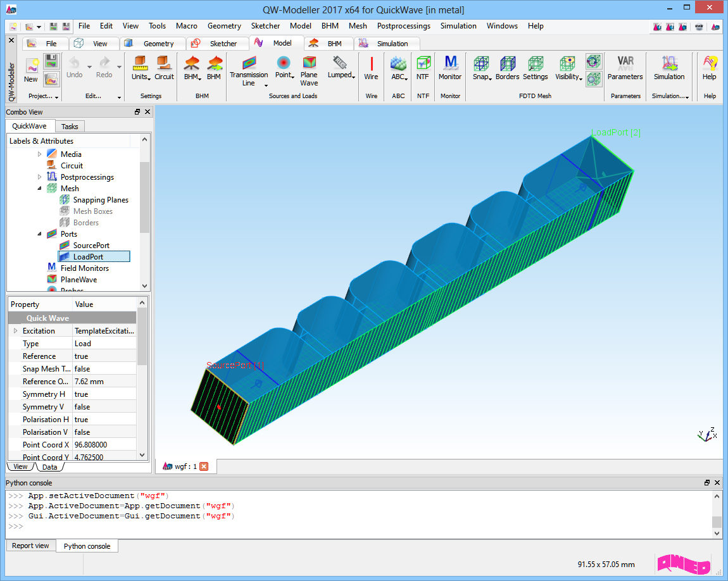Switch to the Data tab
This screenshot has height=581, width=728.
49,467
